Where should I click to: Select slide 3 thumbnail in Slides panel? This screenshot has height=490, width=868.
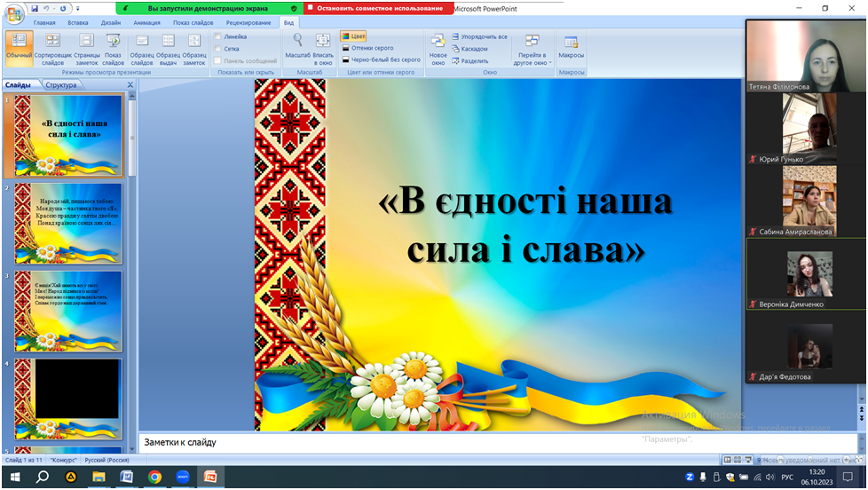coord(68,311)
